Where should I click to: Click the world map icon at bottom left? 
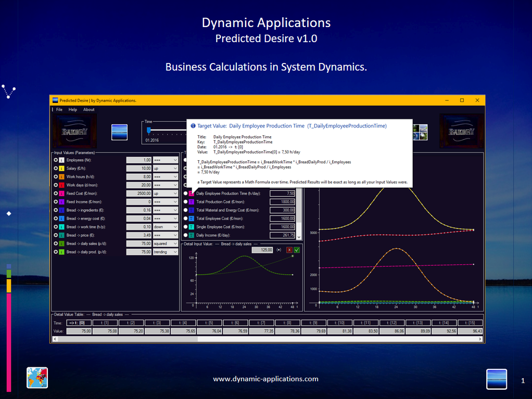[x=37, y=378]
